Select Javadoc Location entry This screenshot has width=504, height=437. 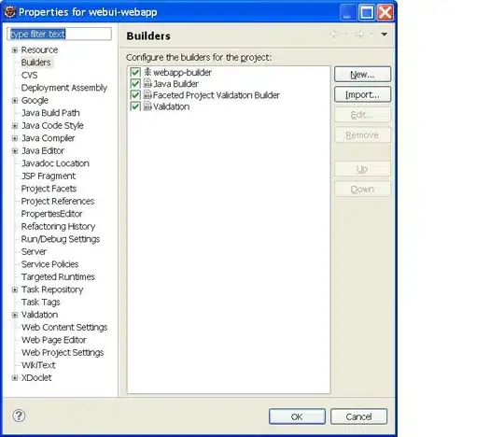pos(55,163)
